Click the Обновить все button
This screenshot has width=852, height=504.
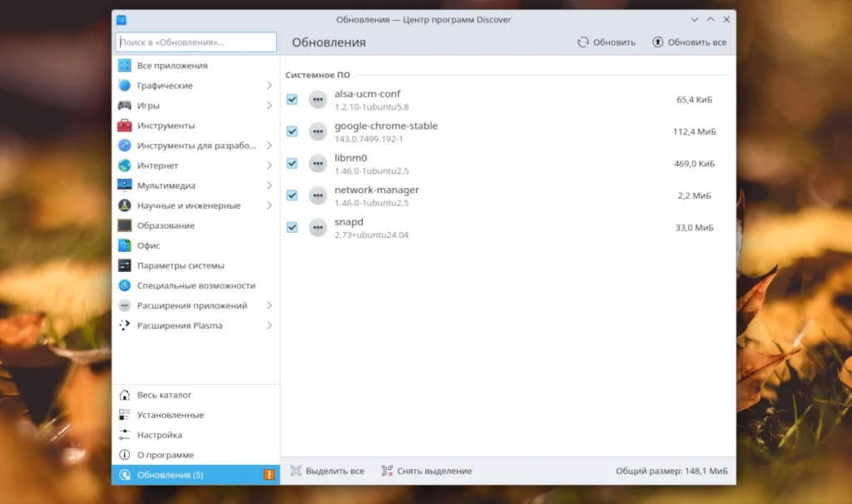(689, 42)
